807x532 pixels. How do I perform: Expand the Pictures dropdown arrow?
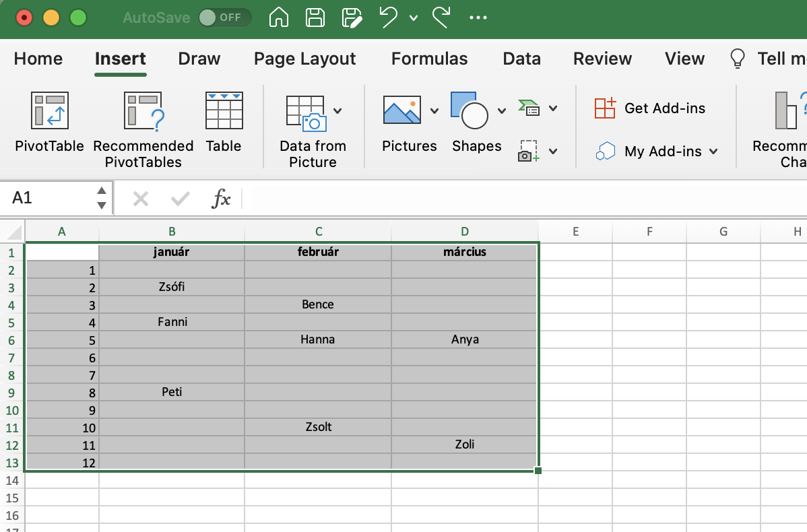tap(434, 111)
